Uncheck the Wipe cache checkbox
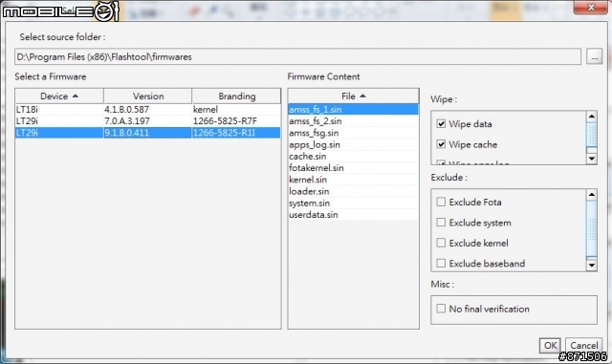Image resolution: width=612 pixels, height=364 pixels. (x=441, y=144)
